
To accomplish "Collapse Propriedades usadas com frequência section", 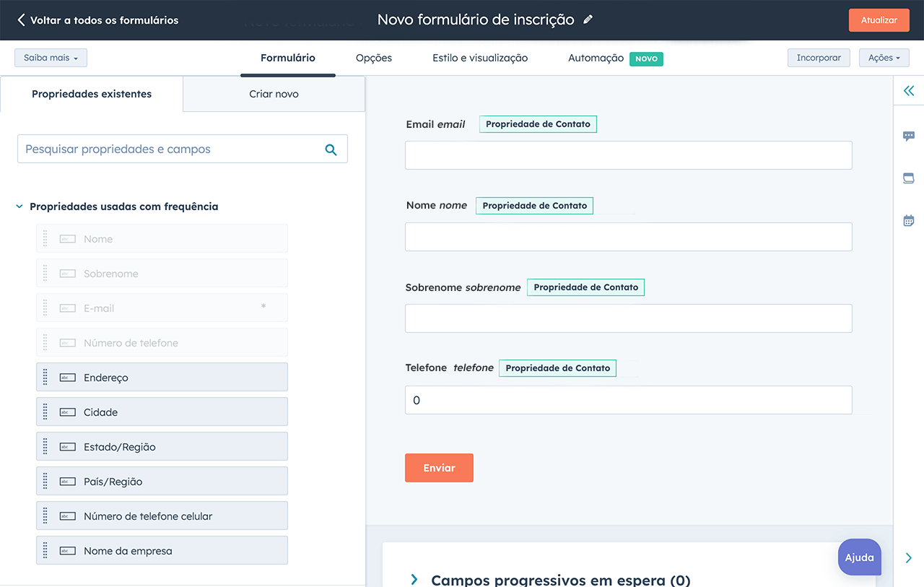I will coord(19,206).
